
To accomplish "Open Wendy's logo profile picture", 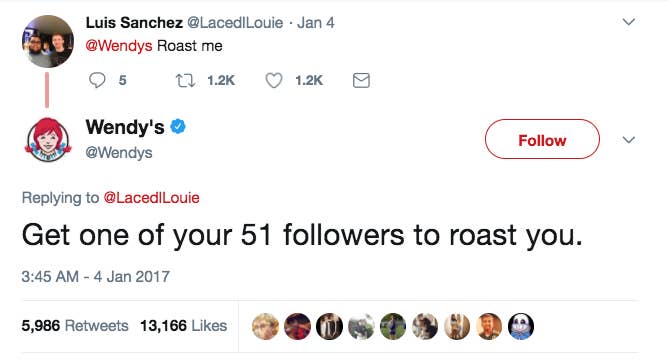I will click(48, 140).
